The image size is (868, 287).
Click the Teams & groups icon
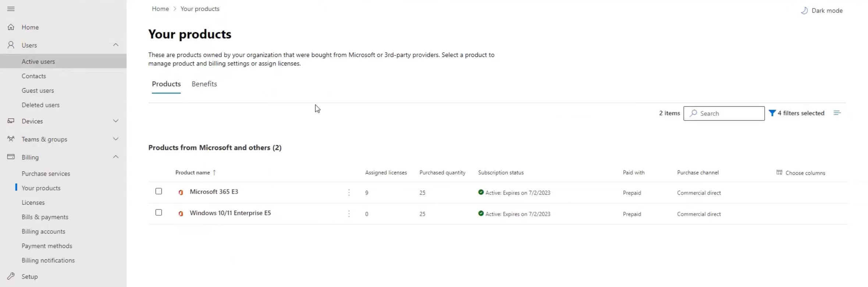point(11,139)
